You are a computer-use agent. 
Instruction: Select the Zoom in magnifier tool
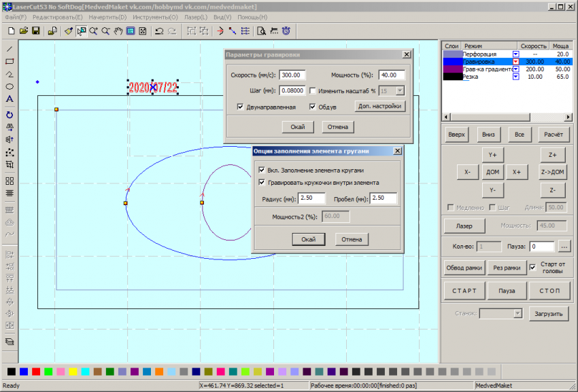93,31
